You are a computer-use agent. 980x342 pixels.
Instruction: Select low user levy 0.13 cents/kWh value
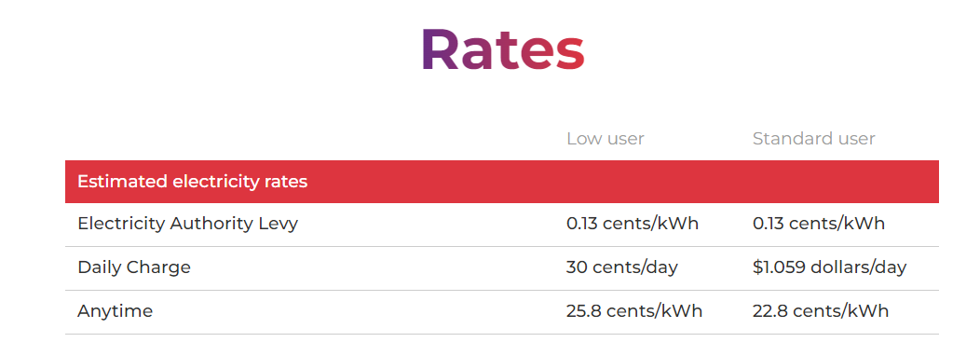coord(632,224)
